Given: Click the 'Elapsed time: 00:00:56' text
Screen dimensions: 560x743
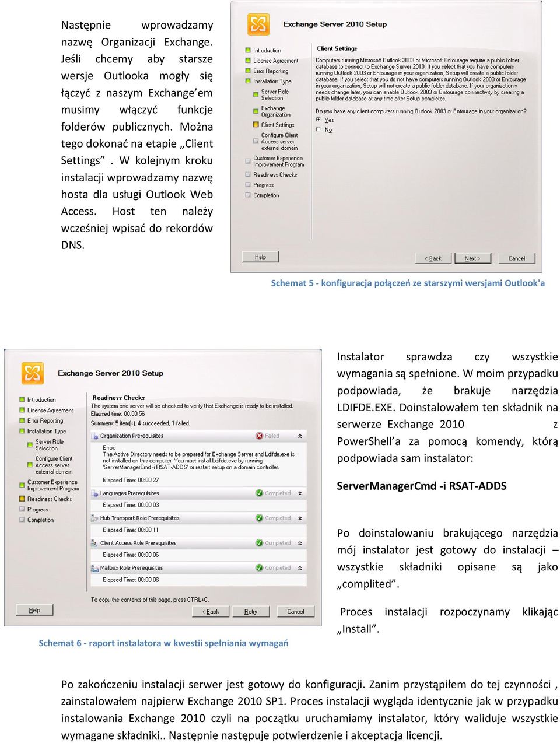Looking at the screenshot, I should pos(118,414).
